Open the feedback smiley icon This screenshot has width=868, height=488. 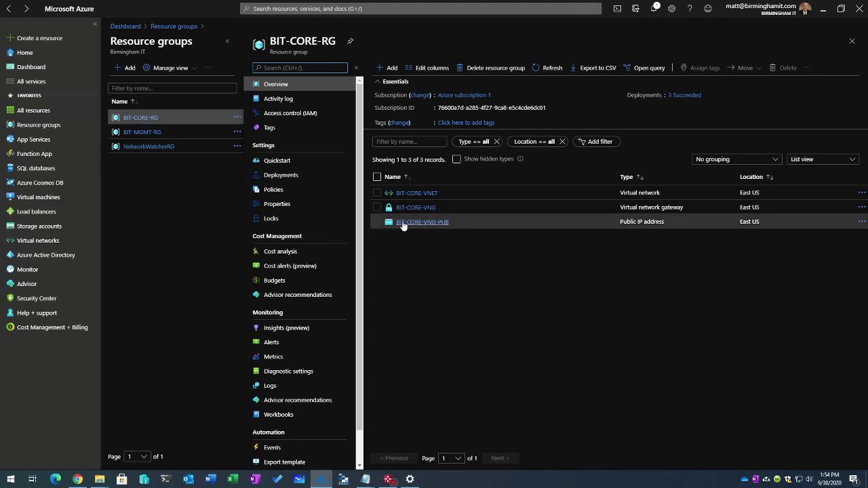click(708, 9)
